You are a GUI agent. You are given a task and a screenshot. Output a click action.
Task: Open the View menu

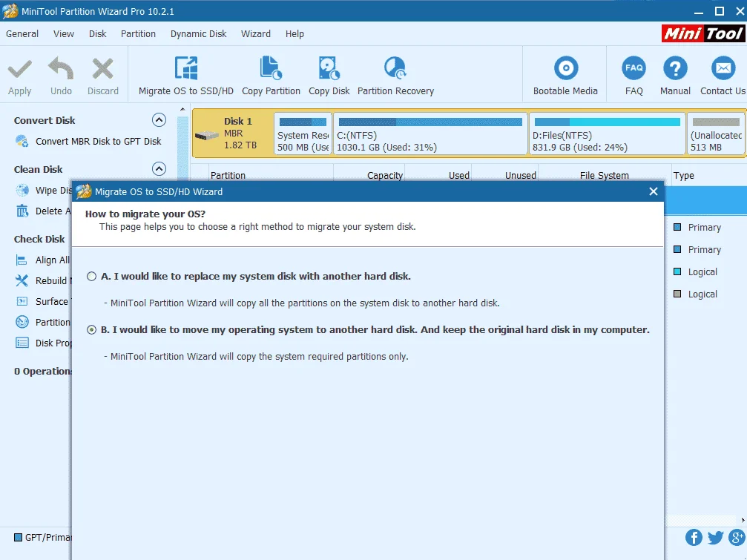click(63, 34)
